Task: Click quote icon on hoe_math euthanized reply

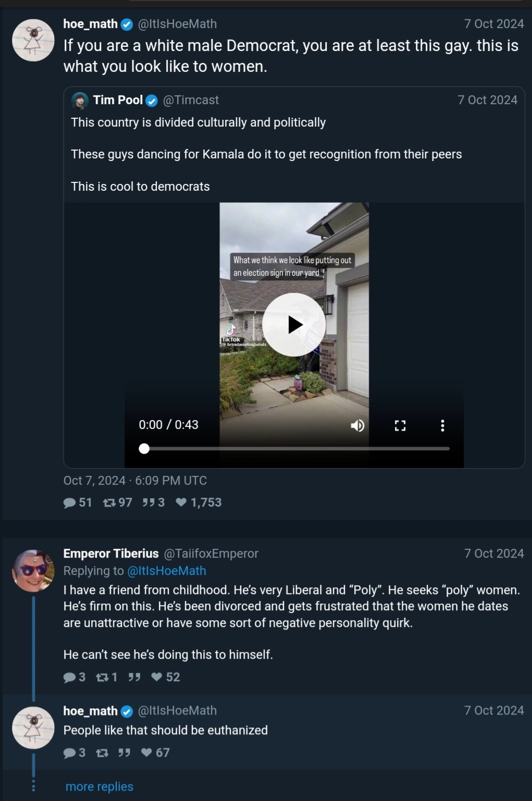Action: coord(124,753)
